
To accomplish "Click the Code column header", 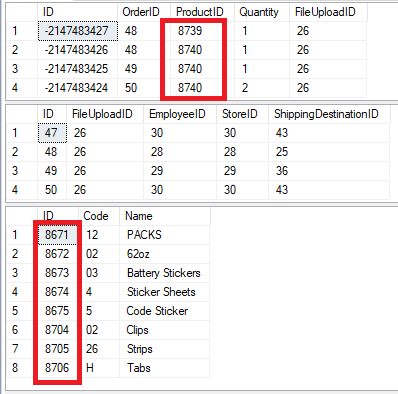I will (99, 216).
